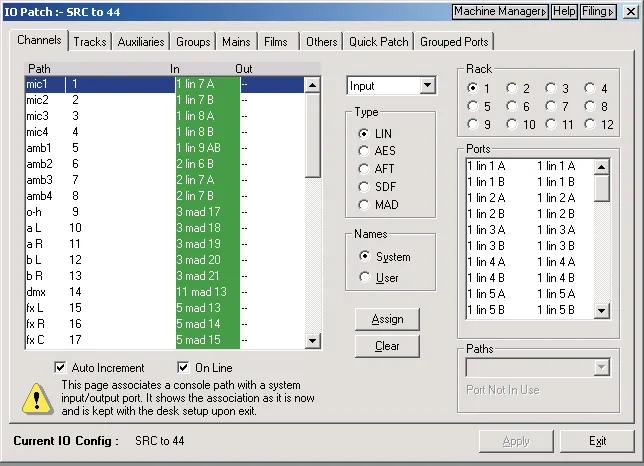This screenshot has width=644, height=466.
Task: Select Rack 7 radio button
Action: point(551,106)
